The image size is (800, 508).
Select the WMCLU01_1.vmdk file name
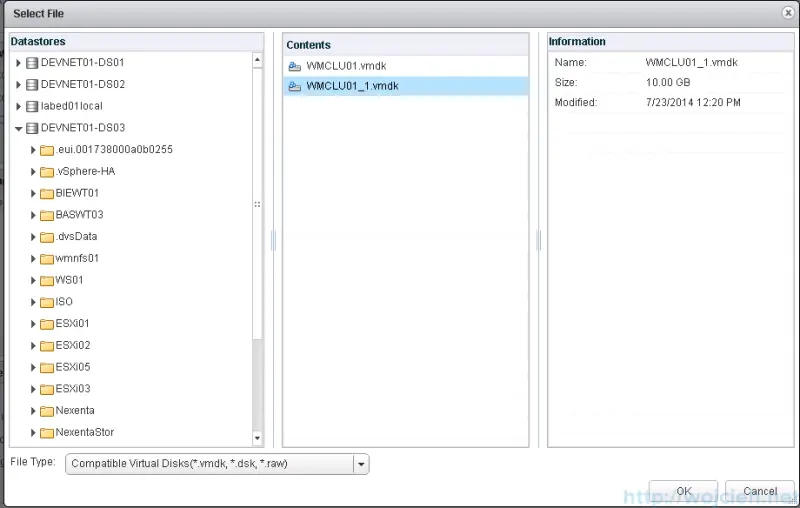352,86
